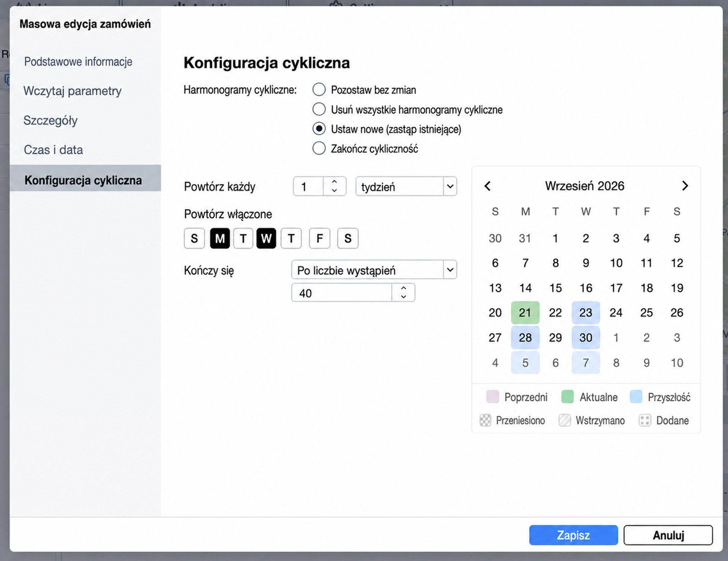The width and height of the screenshot is (728, 561).
Task: Increase the repeat interval stepper value
Action: (335, 181)
